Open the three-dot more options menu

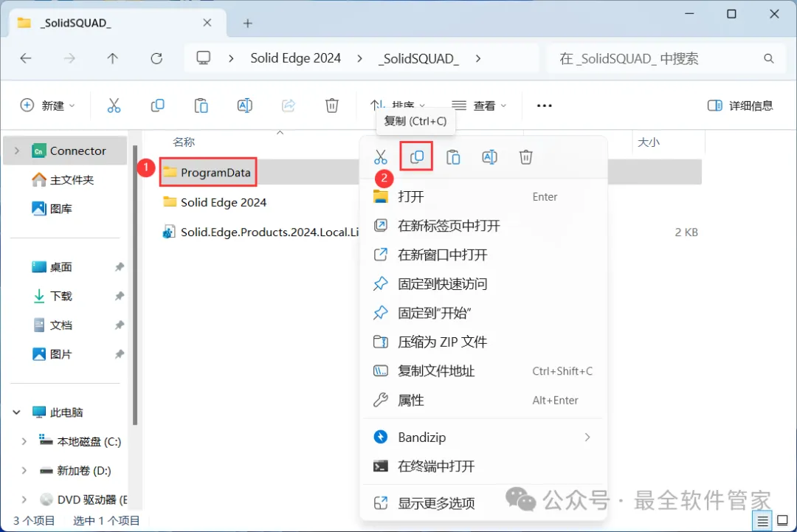click(544, 106)
